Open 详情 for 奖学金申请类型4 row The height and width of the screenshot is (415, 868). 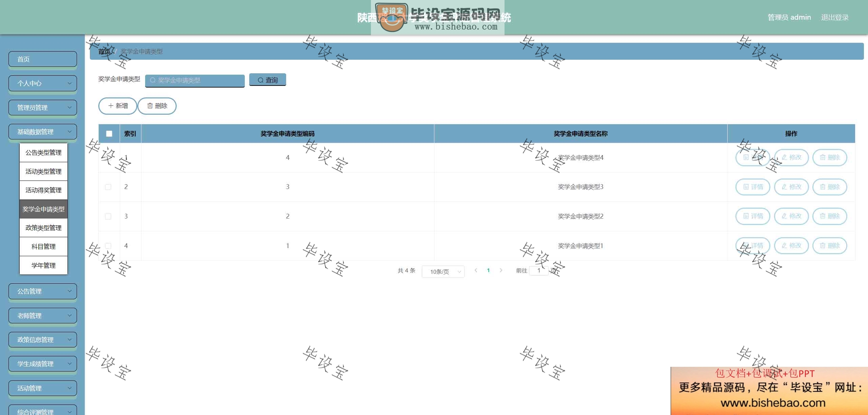click(753, 157)
